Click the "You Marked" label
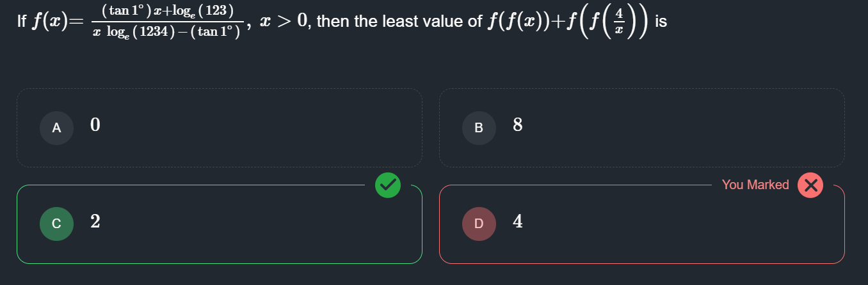 755,185
